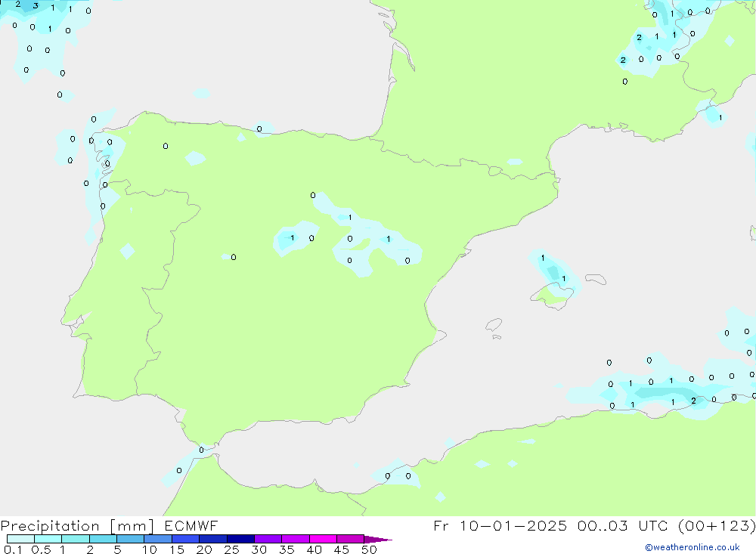Pick the 15–20 mm legend swatch
The width and height of the screenshot is (756, 554).
(x=186, y=539)
